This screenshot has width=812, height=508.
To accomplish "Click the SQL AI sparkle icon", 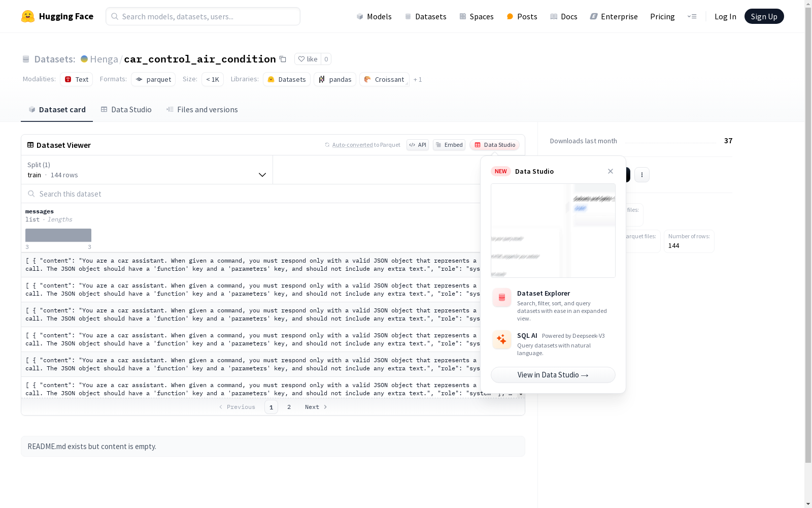I will [502, 340].
